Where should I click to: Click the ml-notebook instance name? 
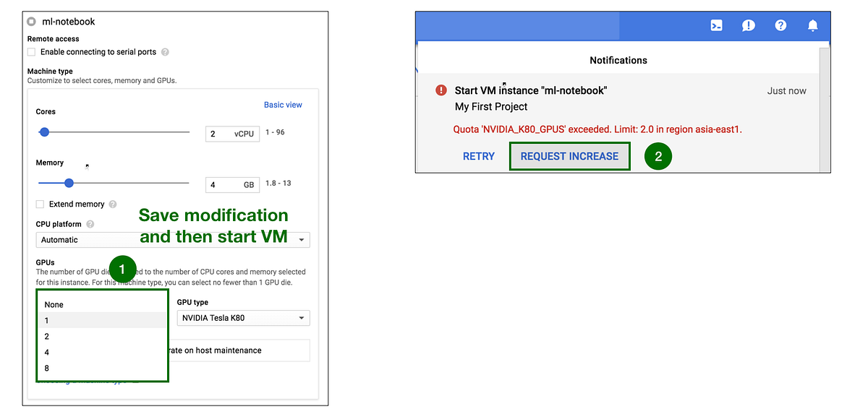(69, 22)
